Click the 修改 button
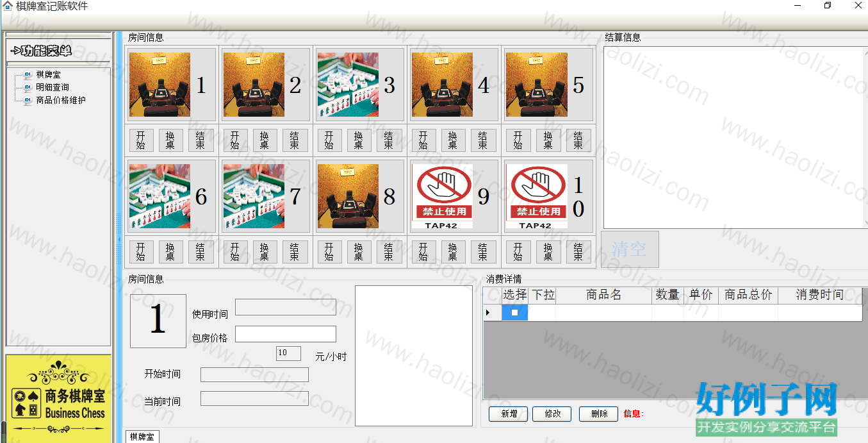This screenshot has height=443, width=868. click(x=553, y=414)
